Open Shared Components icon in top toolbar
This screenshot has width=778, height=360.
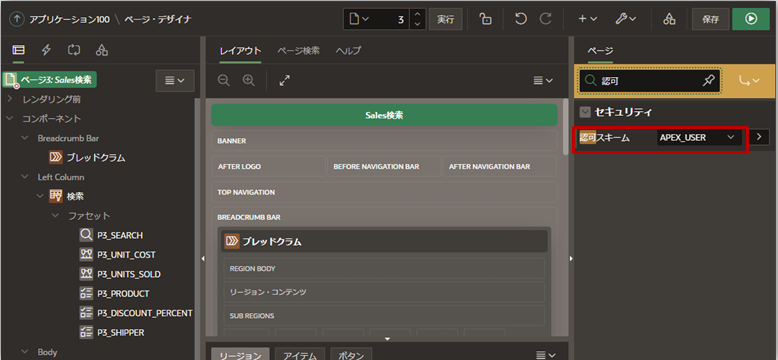tap(669, 19)
